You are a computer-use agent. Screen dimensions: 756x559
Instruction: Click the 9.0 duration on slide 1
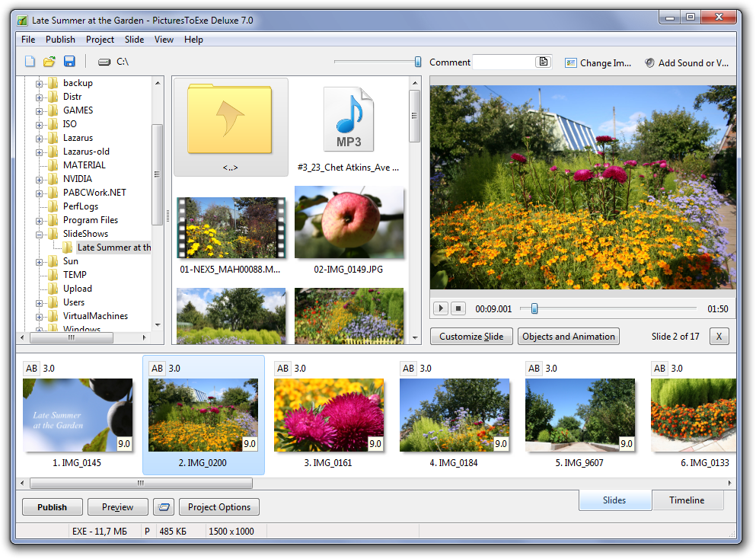124,444
